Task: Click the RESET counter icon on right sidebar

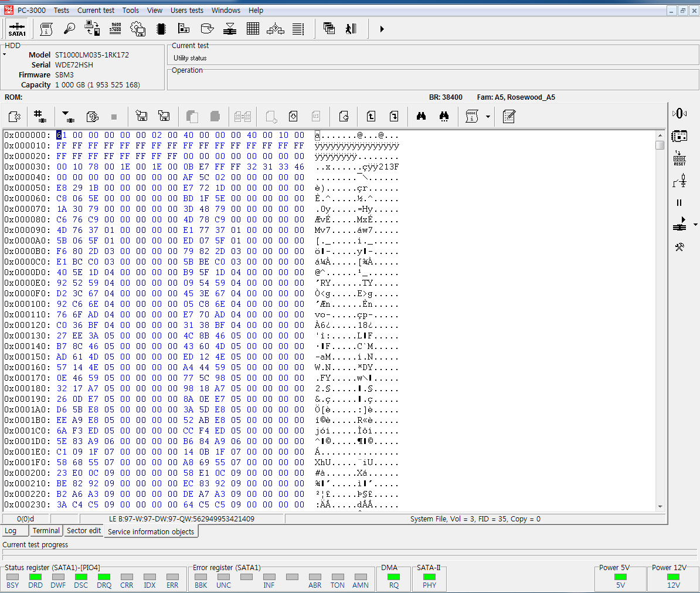Action: point(679,157)
